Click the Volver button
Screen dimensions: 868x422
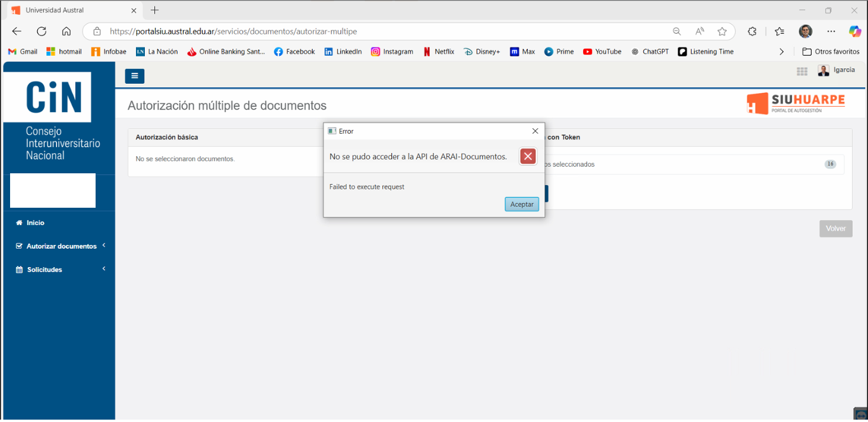(835, 229)
